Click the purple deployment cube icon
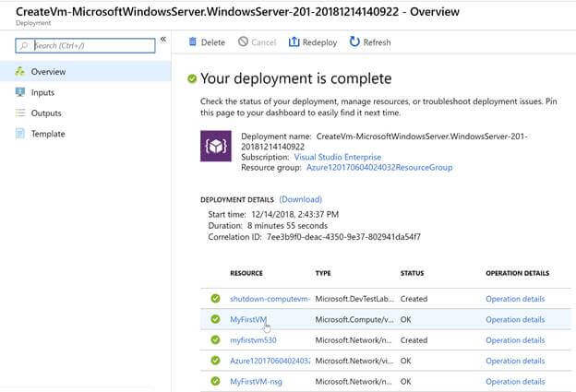This screenshot has width=576, height=392. [216, 146]
